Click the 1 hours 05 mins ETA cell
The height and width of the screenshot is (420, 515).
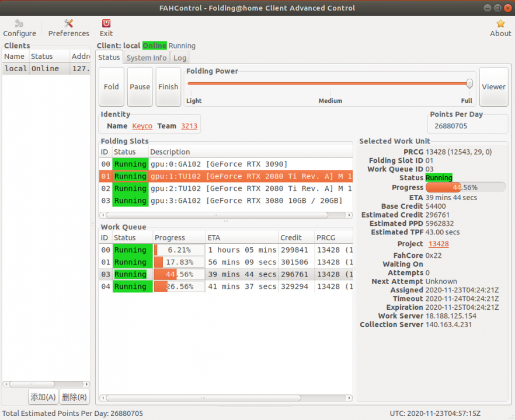(x=242, y=250)
